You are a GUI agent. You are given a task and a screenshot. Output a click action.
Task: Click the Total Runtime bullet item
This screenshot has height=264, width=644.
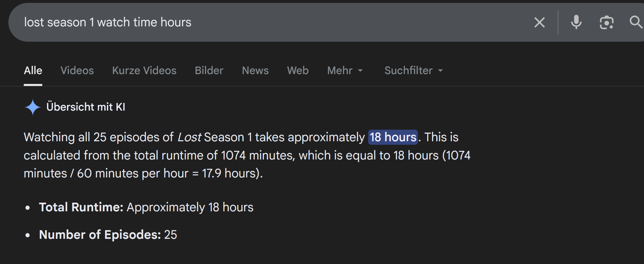146,207
